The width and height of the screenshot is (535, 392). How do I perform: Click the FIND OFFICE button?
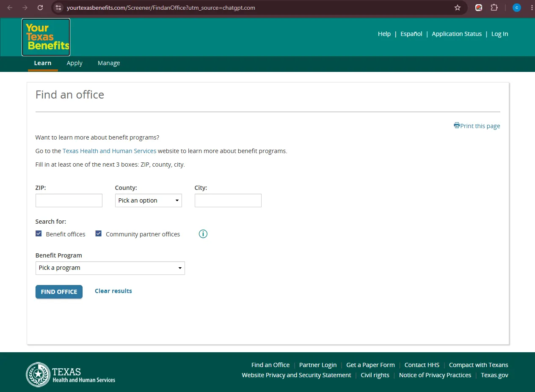(x=59, y=292)
